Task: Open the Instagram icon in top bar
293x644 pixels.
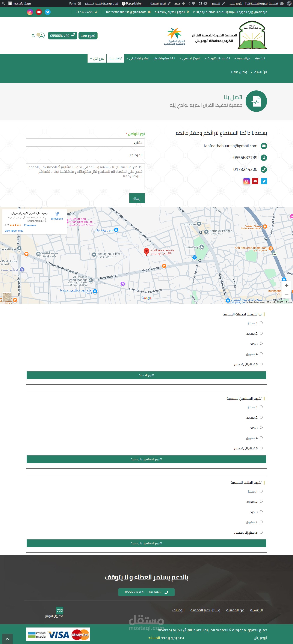Action: (x=30, y=12)
